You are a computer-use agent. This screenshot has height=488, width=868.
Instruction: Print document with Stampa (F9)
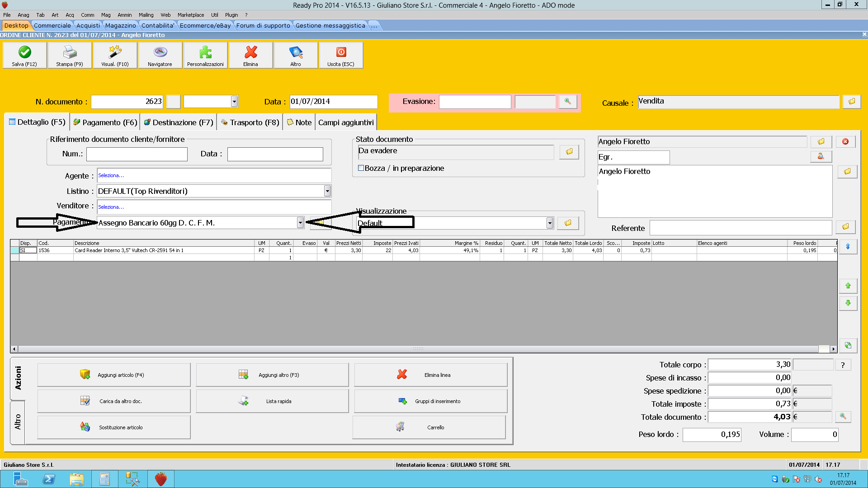click(x=70, y=55)
